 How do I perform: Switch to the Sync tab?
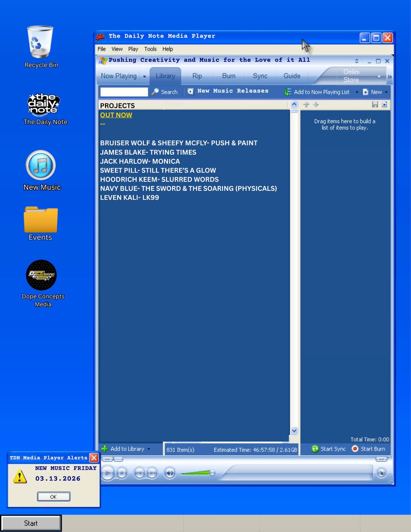[x=260, y=76]
